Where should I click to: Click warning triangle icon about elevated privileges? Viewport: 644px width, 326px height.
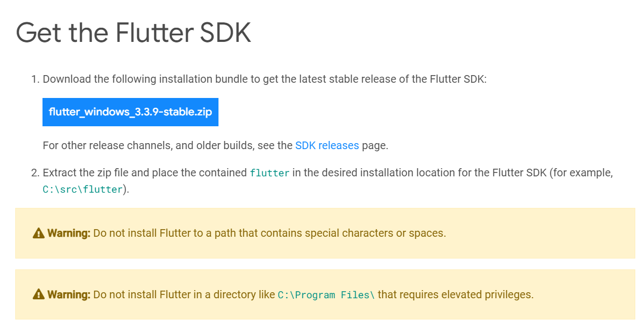click(39, 294)
